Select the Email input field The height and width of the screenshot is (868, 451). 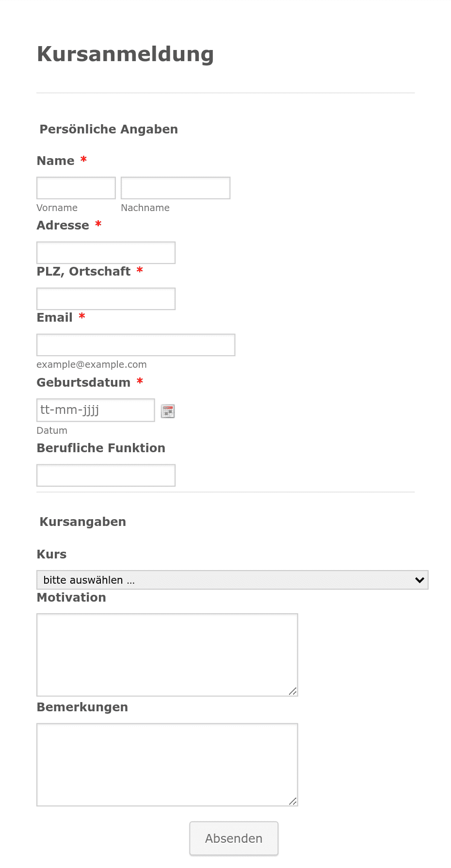[x=136, y=345]
